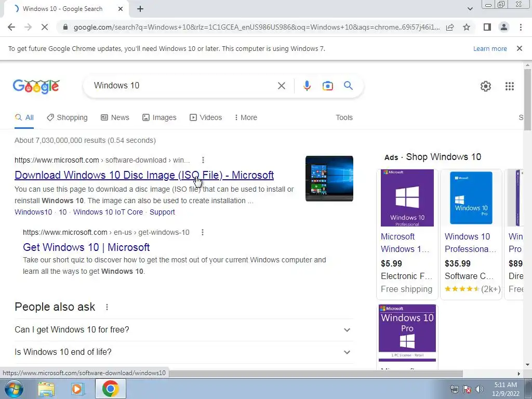
Task: Switch to the Images tab
Action: [159, 117]
